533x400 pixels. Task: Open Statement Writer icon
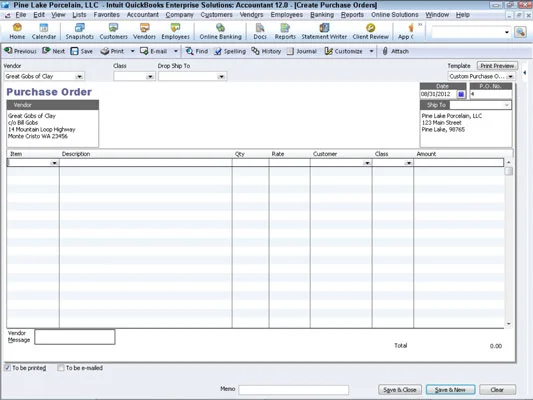click(x=324, y=31)
